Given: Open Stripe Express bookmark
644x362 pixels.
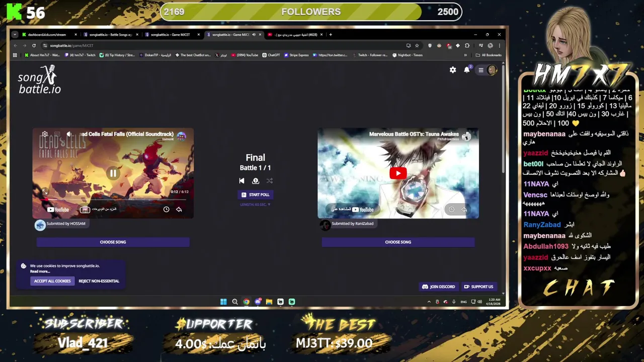Looking at the screenshot, I should tap(296, 55).
